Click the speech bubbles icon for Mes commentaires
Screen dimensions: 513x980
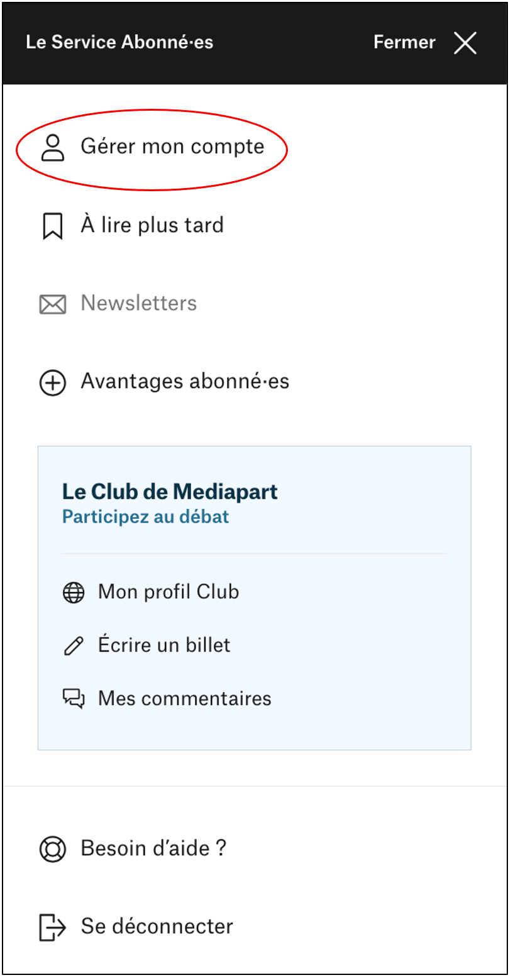[x=74, y=699]
